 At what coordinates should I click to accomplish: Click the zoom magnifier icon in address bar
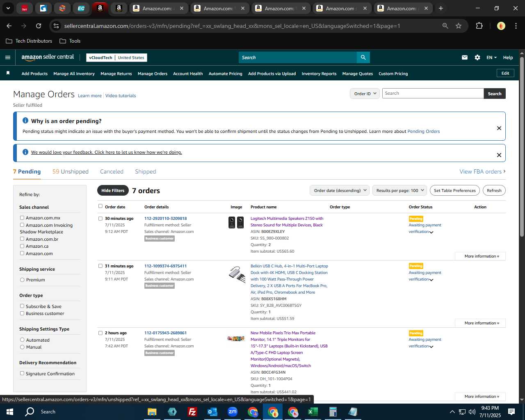click(x=445, y=26)
